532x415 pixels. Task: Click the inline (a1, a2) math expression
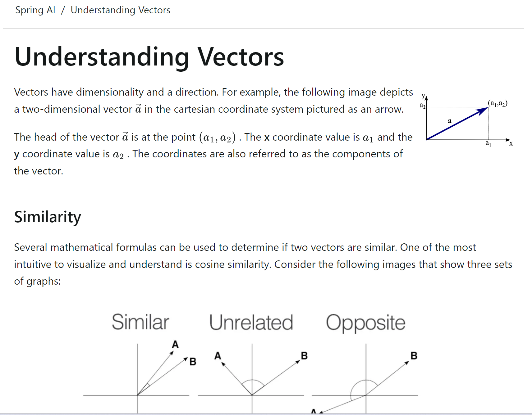[x=217, y=137]
